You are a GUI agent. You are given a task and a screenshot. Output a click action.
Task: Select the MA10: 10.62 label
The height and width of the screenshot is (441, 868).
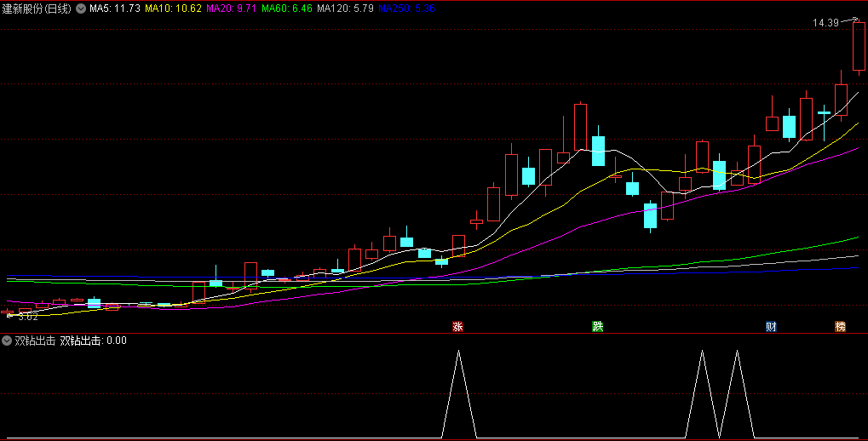coord(173,9)
